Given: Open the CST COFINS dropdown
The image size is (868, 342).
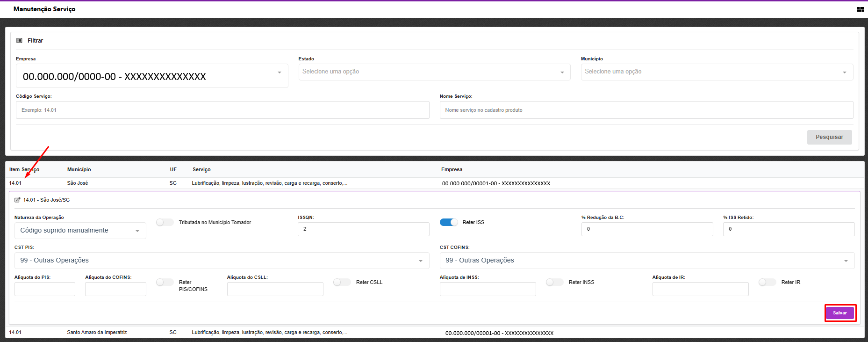Looking at the screenshot, I should [x=646, y=261].
